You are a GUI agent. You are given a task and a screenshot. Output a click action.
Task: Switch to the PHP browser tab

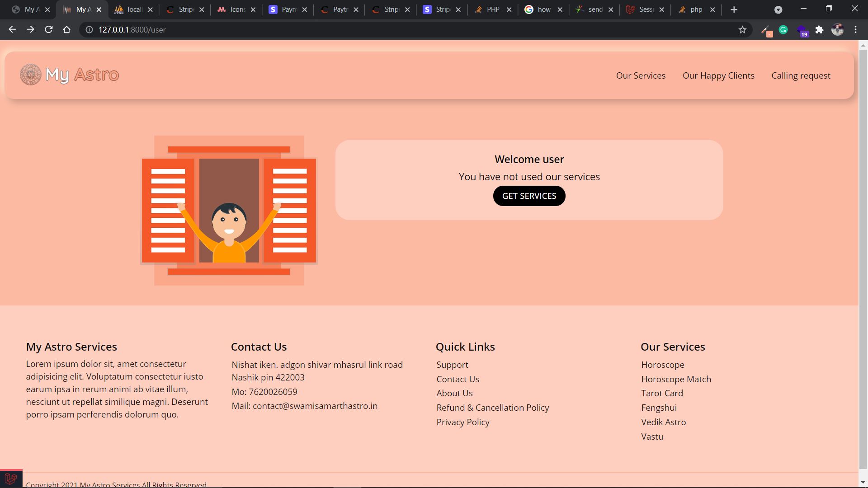492,9
